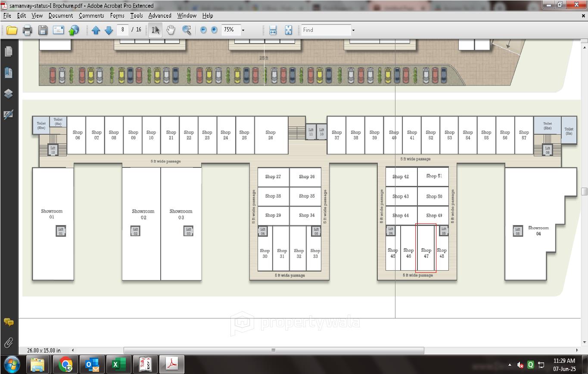Click the page number field showing 8
The width and height of the screenshot is (588, 374).
[x=123, y=29]
